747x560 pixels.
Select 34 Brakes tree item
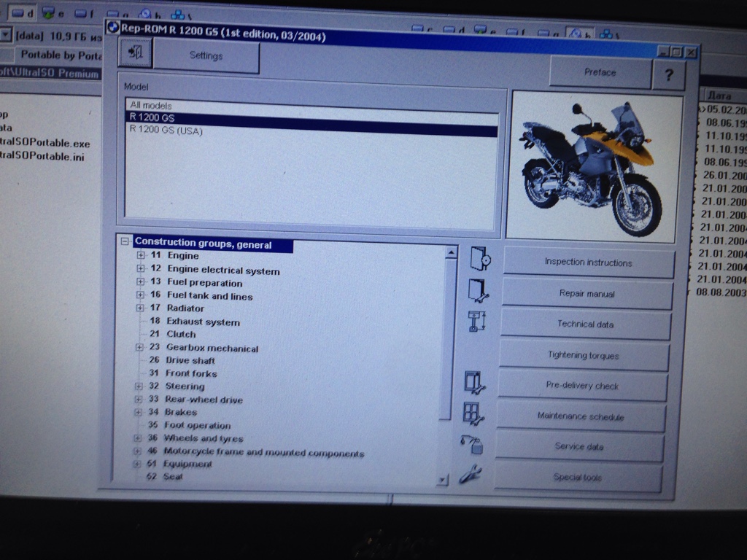[x=172, y=412]
